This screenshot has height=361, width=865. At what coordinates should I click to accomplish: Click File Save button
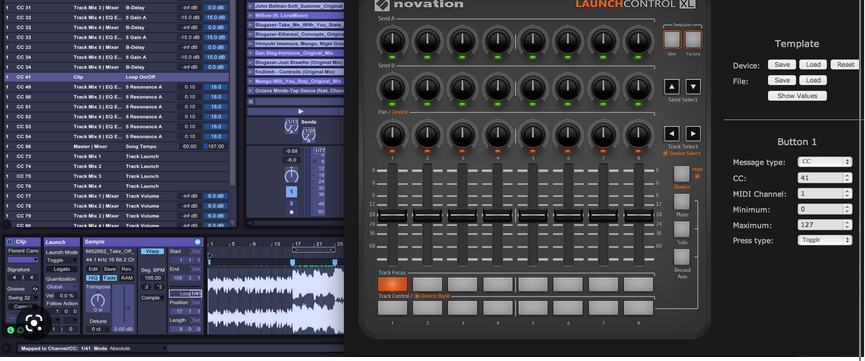782,80
